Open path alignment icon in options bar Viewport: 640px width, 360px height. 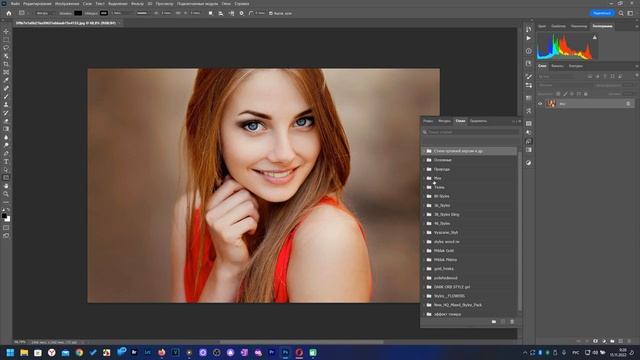point(221,13)
